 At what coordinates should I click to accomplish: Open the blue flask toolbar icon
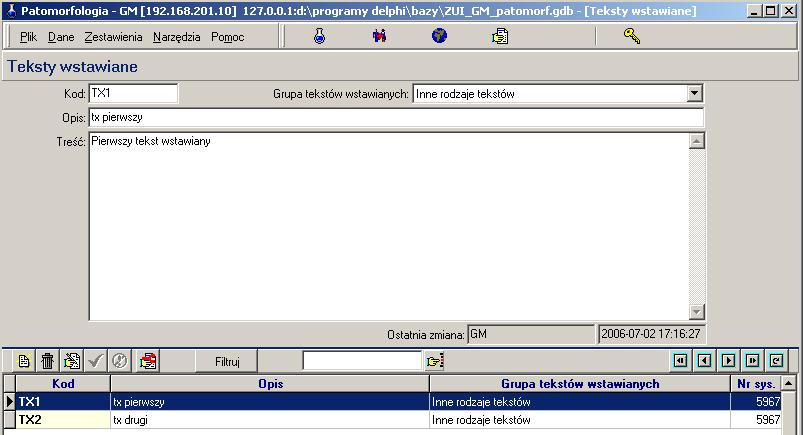click(x=320, y=36)
